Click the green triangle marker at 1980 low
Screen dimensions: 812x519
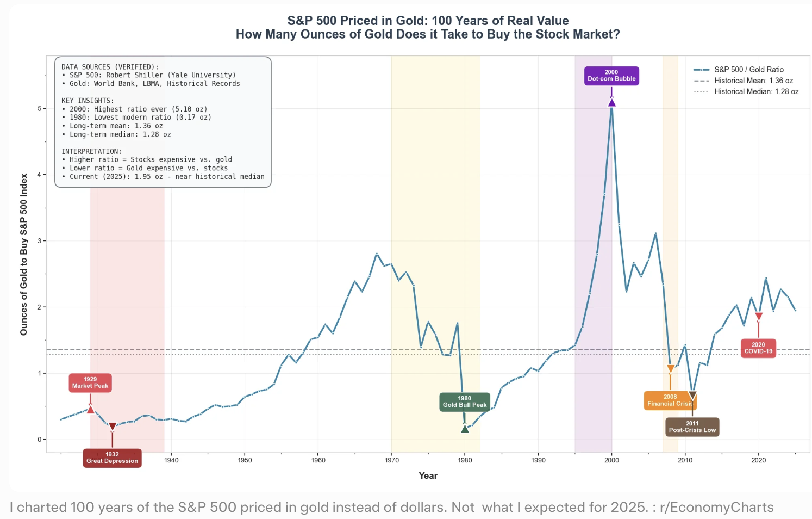coord(465,429)
